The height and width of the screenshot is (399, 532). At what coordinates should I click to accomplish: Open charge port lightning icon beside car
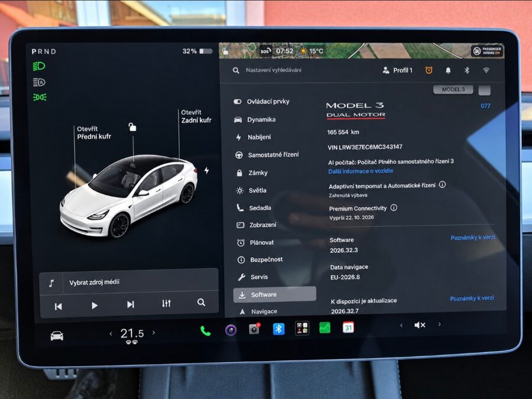tap(207, 170)
